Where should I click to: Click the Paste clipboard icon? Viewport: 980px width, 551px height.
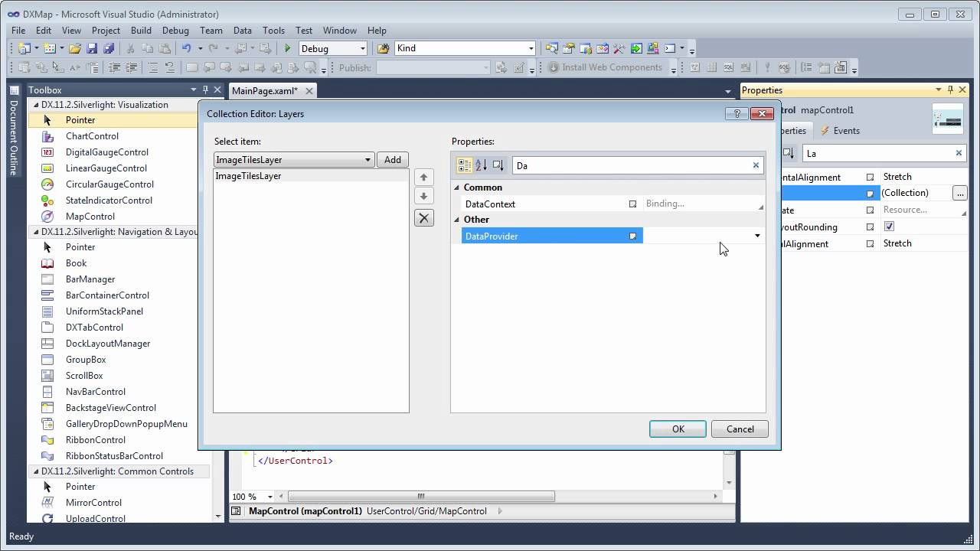165,48
